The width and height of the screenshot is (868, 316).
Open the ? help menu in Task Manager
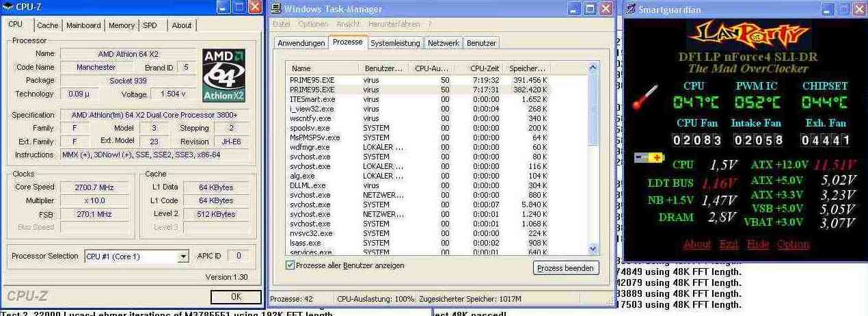click(430, 24)
